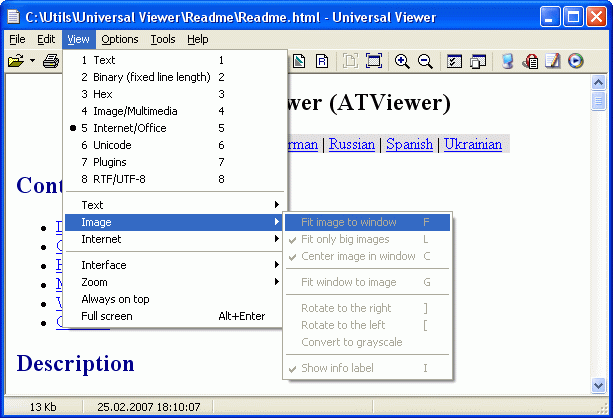
Task: Close the open View menu
Action: pyautogui.click(x=79, y=39)
